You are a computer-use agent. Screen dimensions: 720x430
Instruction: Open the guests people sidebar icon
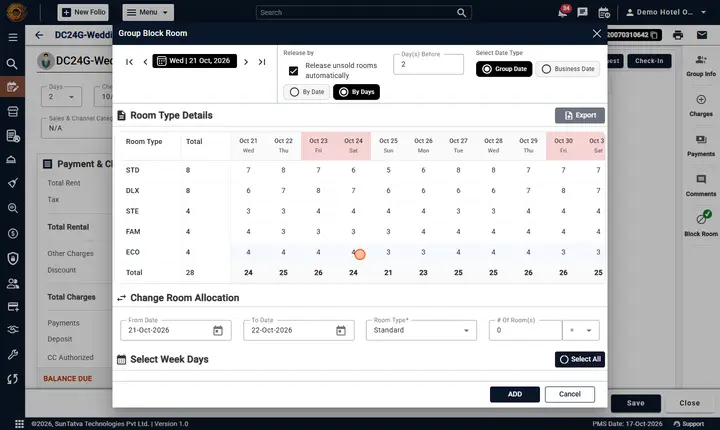(13, 284)
